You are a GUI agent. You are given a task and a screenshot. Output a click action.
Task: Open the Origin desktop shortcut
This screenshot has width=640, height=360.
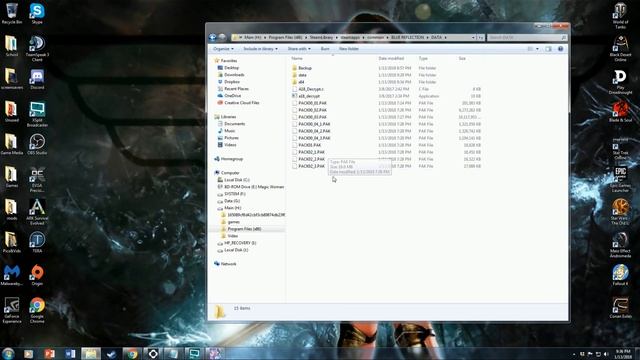37,275
